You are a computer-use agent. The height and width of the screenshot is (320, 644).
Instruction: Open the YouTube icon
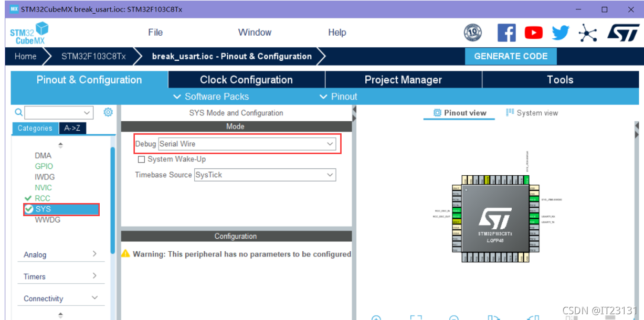[x=534, y=33]
